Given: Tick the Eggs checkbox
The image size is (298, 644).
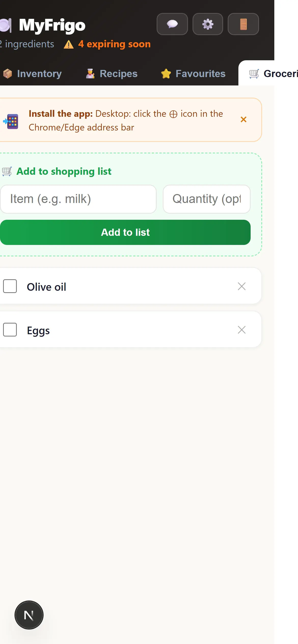Looking at the screenshot, I should (10, 330).
